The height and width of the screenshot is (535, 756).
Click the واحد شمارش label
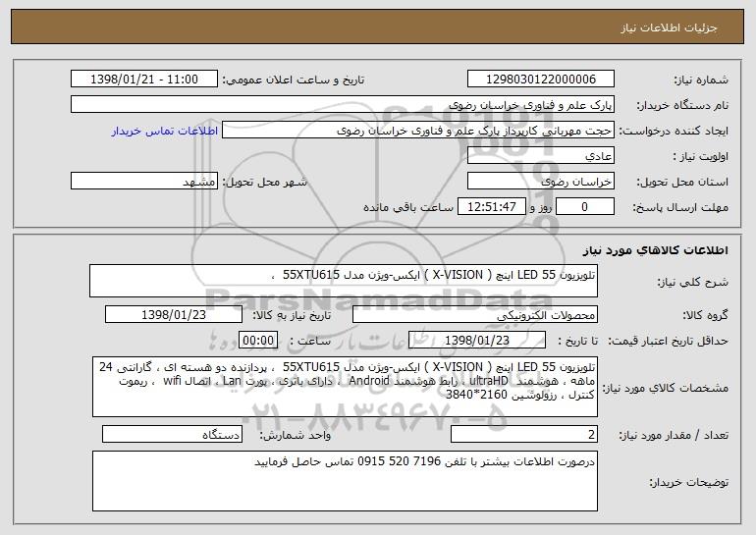pos(296,435)
